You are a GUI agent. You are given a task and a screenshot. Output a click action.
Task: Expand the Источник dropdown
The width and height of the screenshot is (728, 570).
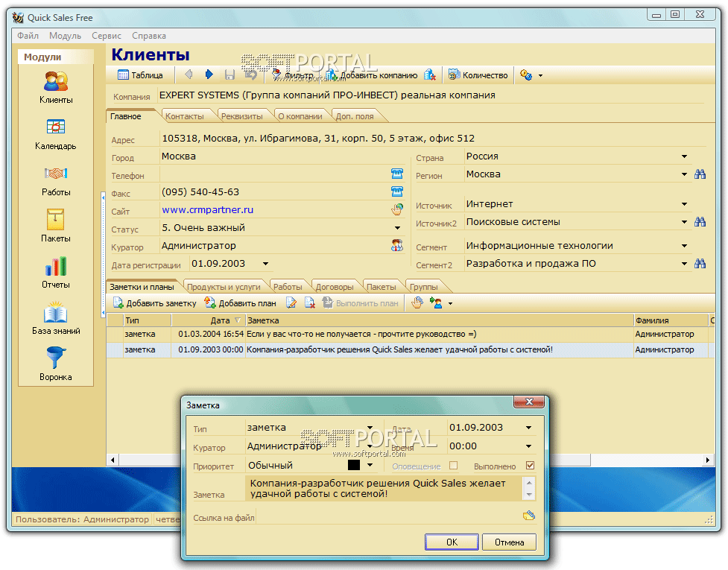coord(684,204)
